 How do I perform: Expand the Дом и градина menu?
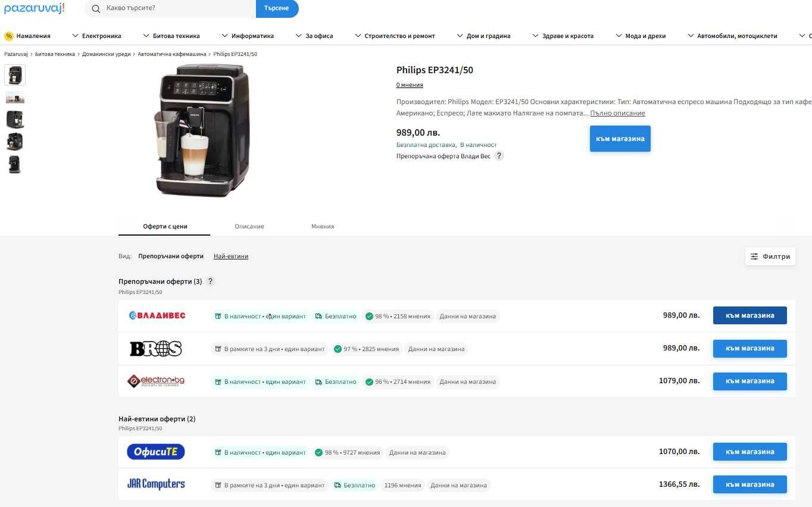tap(483, 36)
